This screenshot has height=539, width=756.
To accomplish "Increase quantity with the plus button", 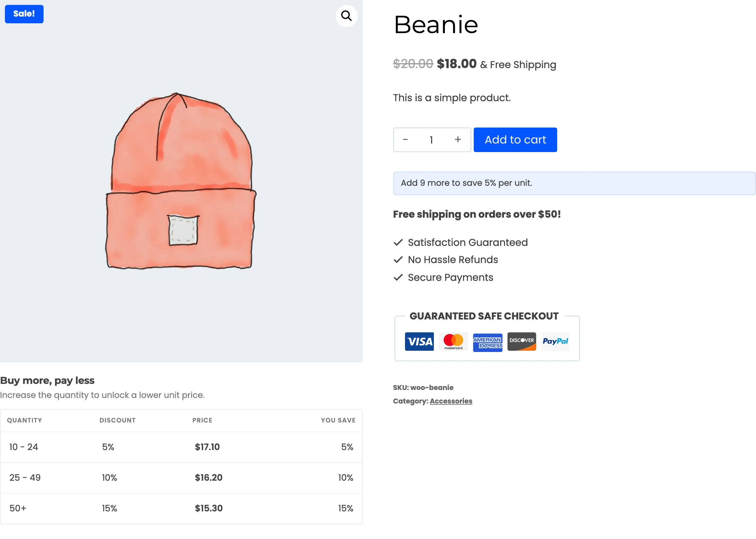I will tap(458, 140).
